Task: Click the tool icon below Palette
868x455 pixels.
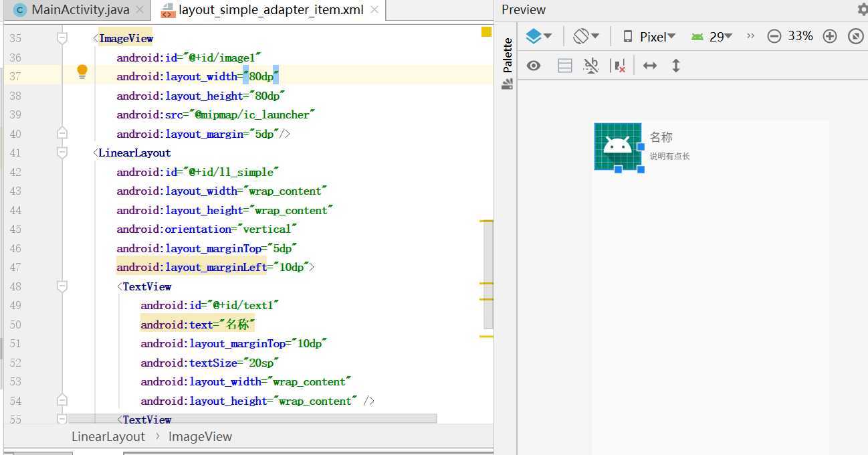Action: click(507, 84)
